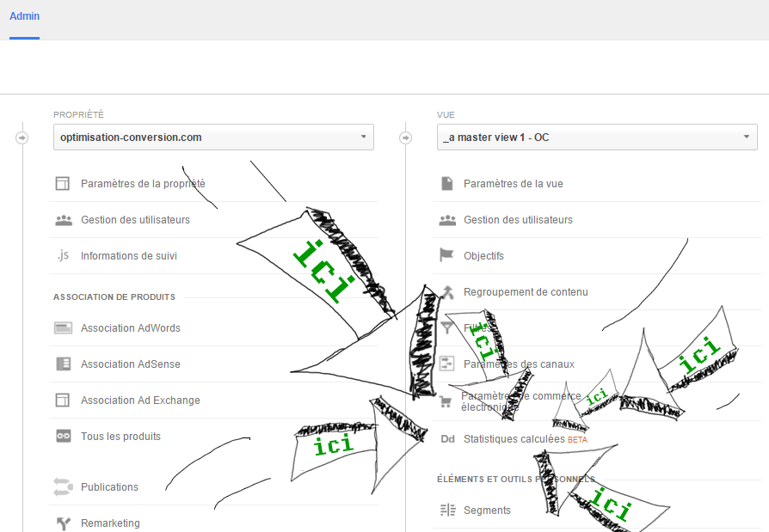Click the Objectifs flag icon
This screenshot has height=532, width=769.
(x=446, y=256)
